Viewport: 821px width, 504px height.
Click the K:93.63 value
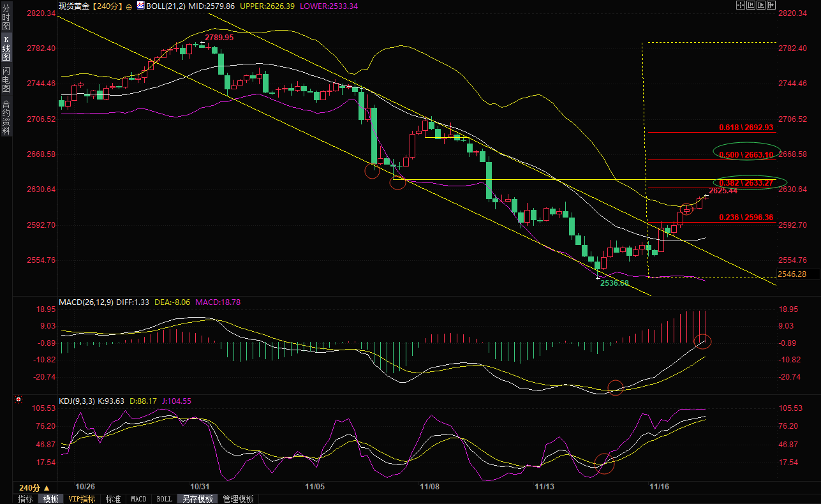click(x=112, y=401)
